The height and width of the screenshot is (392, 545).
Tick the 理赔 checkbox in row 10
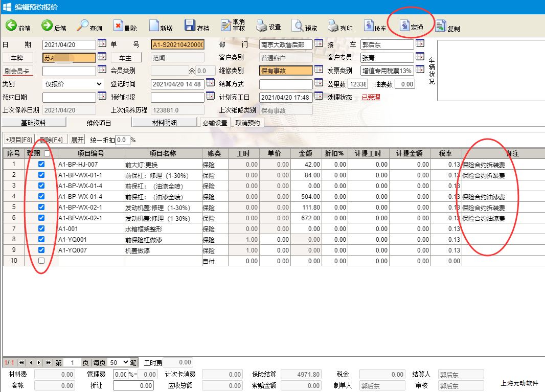[x=41, y=261]
